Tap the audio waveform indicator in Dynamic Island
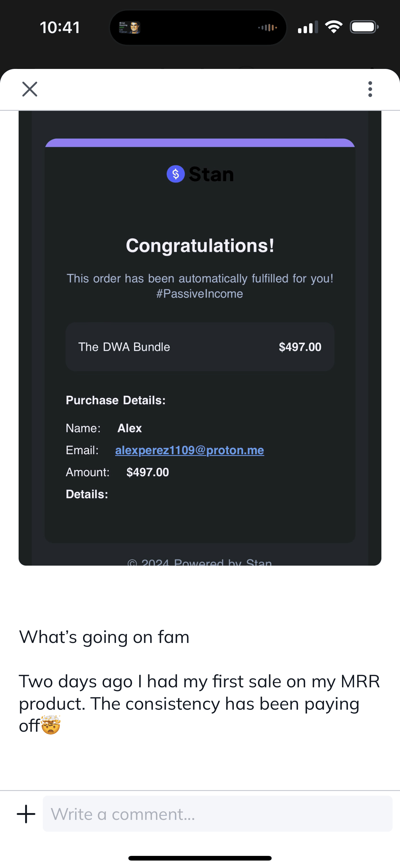The width and height of the screenshot is (400, 868). click(268, 27)
